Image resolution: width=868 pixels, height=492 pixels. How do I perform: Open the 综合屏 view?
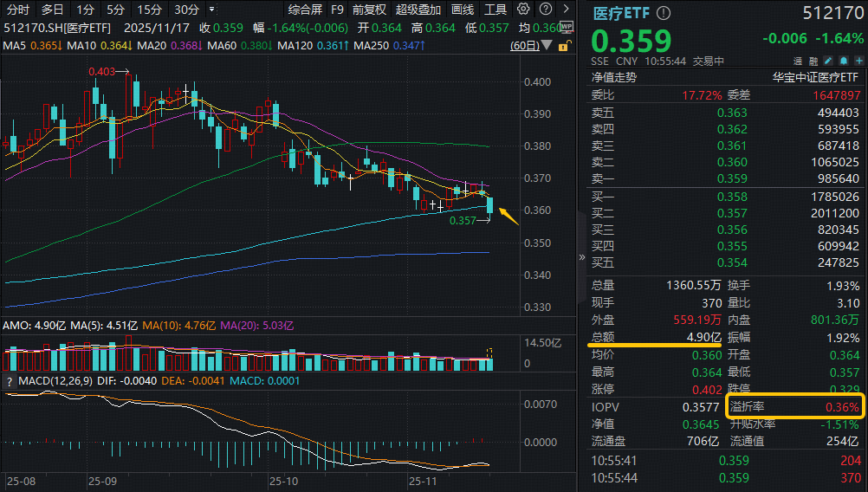tap(305, 10)
